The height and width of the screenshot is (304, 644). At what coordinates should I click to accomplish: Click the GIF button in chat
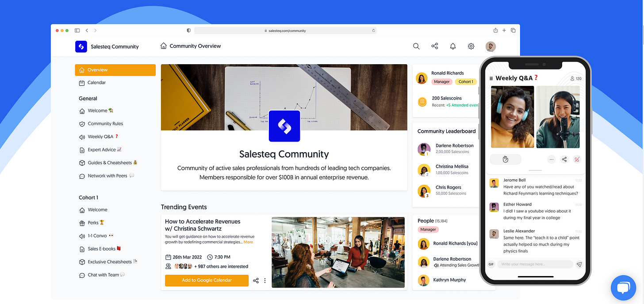tap(491, 264)
